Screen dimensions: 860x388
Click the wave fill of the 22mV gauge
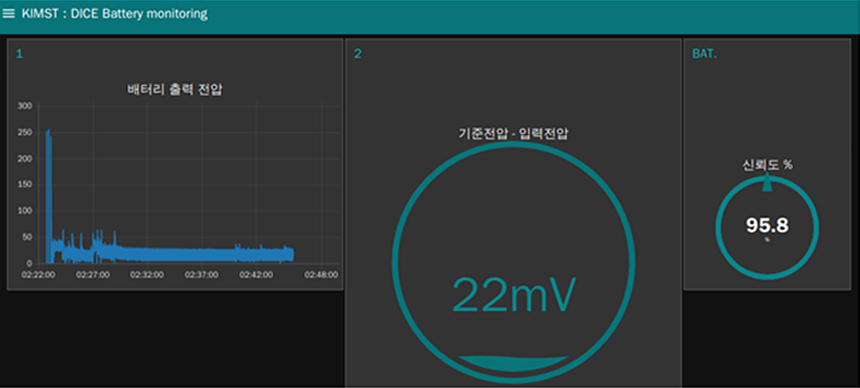(x=513, y=363)
